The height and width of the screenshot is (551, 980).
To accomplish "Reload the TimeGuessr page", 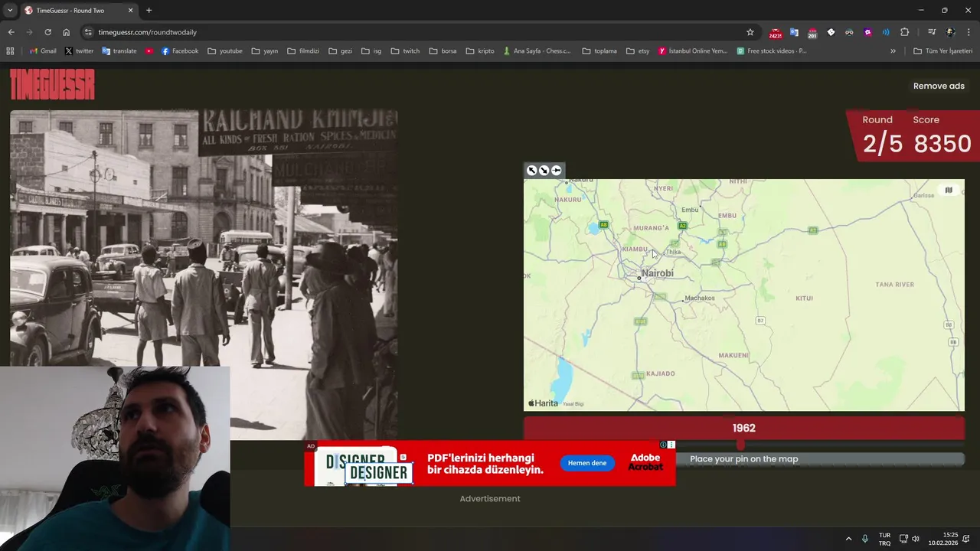I will click(x=47, y=32).
